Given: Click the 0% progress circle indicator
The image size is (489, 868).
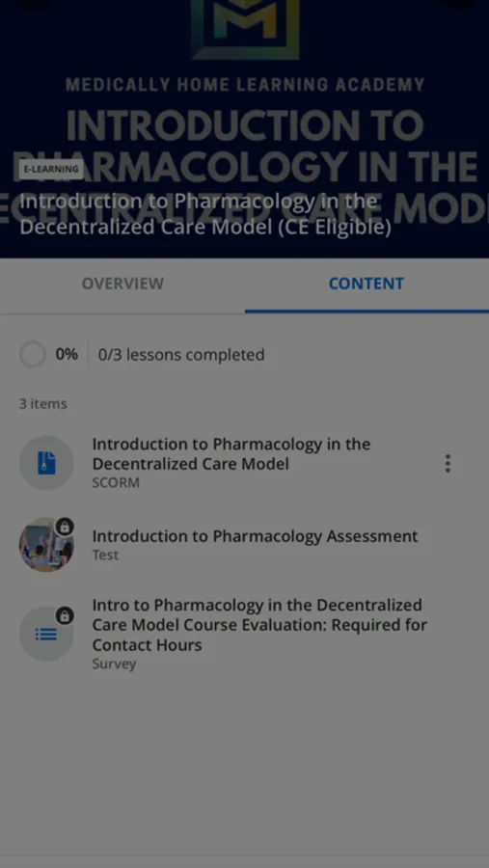Looking at the screenshot, I should (33, 354).
